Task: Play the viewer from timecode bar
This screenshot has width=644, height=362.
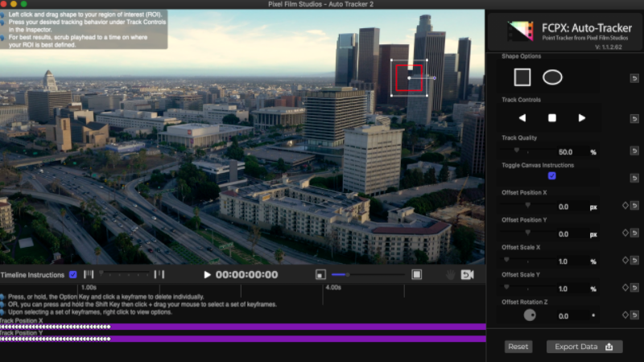Action: pos(207,274)
